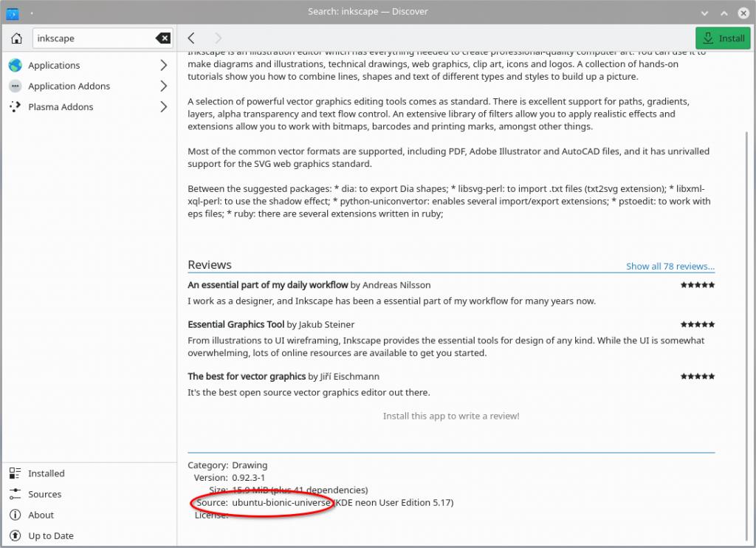Image resolution: width=756 pixels, height=548 pixels.
Task: Click the star rating of Andreas Nilsson's review
Action: (698, 285)
